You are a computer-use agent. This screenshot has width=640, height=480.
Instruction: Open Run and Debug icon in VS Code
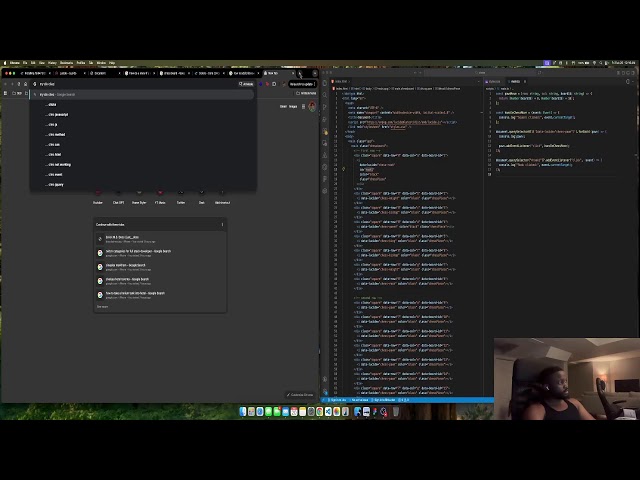tap(325, 119)
